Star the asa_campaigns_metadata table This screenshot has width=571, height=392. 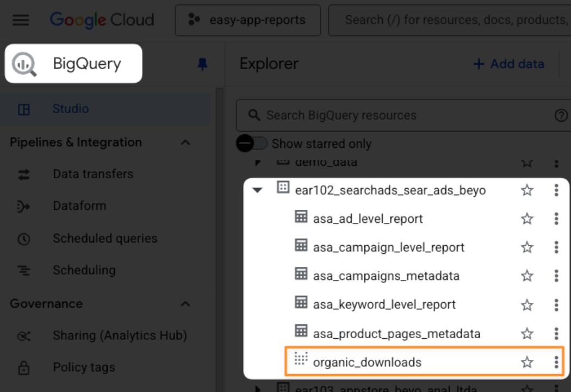click(527, 276)
